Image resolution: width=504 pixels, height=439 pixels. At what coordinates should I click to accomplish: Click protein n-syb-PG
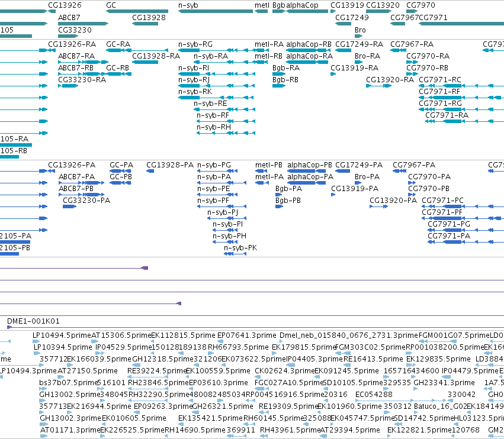tap(214, 165)
